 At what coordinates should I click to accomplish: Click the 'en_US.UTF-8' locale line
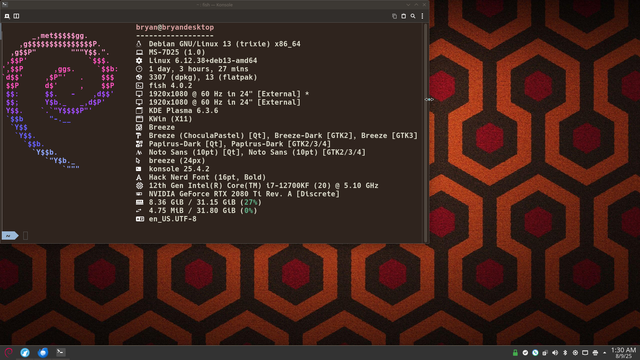click(172, 219)
